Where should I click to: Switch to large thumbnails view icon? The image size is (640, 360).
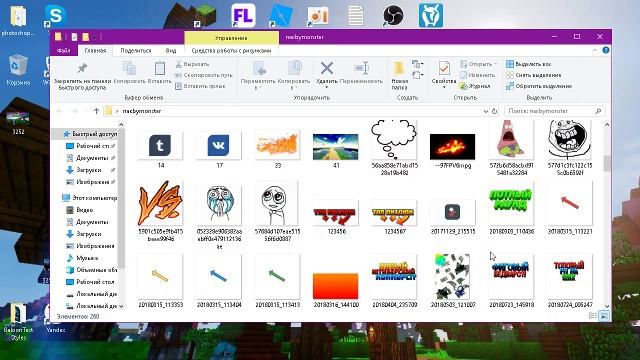point(604,316)
